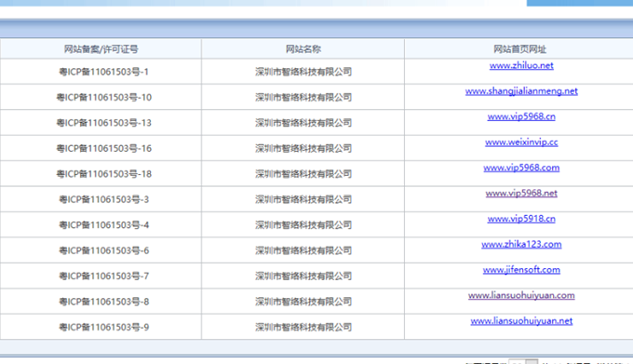The height and width of the screenshot is (364, 633).
Task: Follow the www.vip5968.com link
Action: tap(521, 168)
